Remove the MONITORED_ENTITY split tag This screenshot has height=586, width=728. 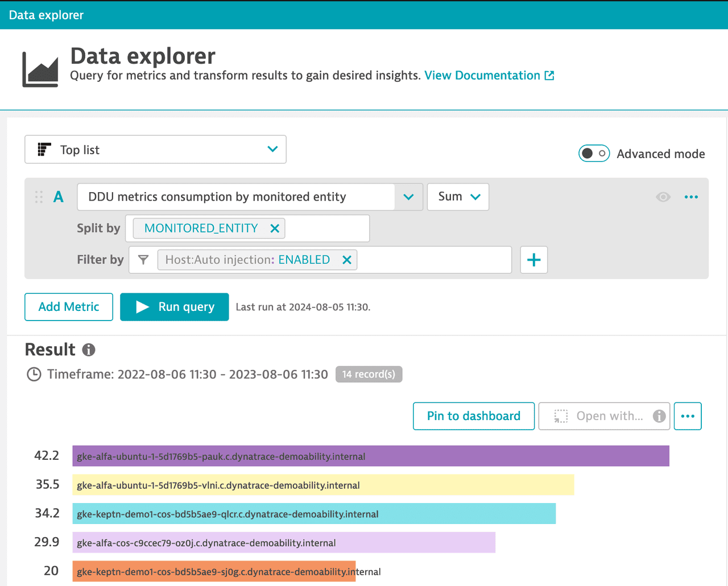click(x=275, y=228)
